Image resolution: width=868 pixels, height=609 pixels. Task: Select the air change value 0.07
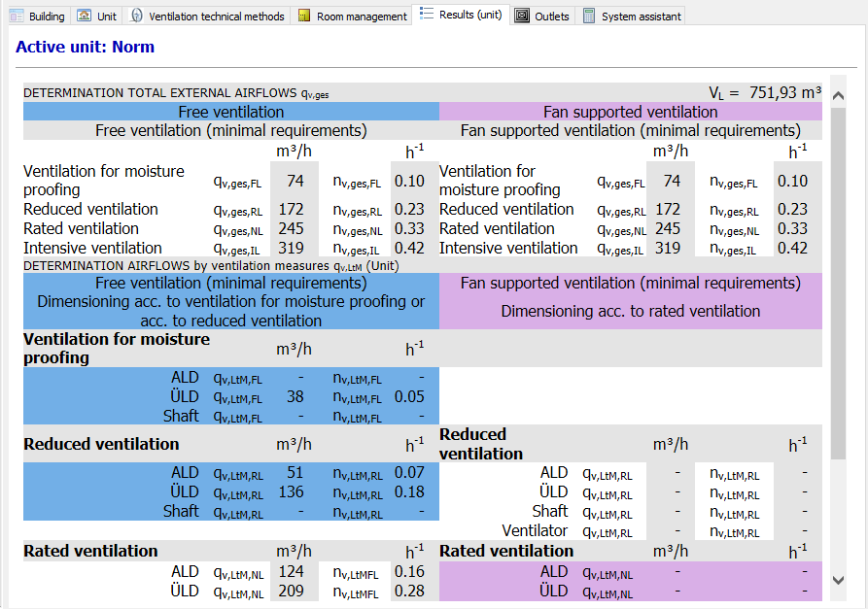click(409, 472)
